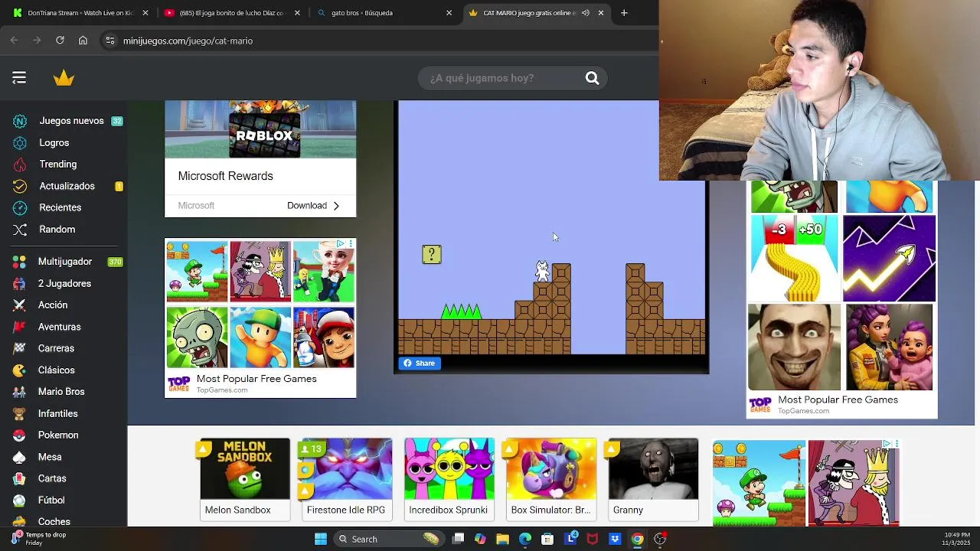Open Microsoft Edge from taskbar
This screenshot has width=980, height=551.
click(x=525, y=539)
